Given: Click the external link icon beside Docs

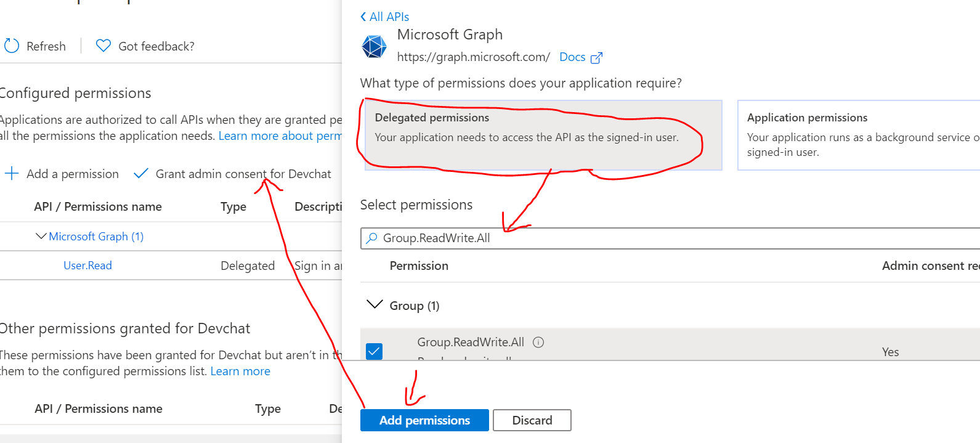Looking at the screenshot, I should pyautogui.click(x=596, y=58).
